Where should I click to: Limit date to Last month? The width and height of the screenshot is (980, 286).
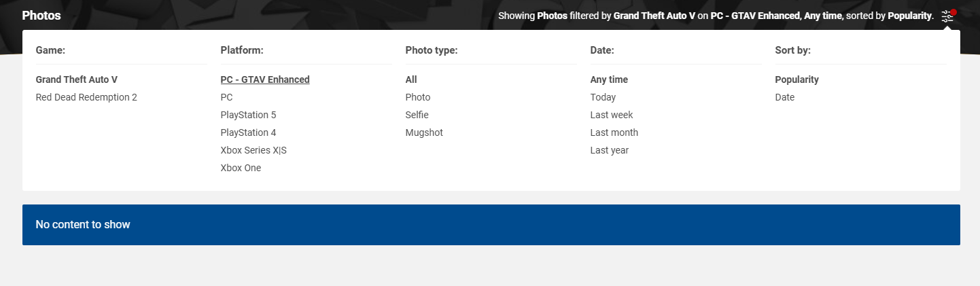click(614, 132)
